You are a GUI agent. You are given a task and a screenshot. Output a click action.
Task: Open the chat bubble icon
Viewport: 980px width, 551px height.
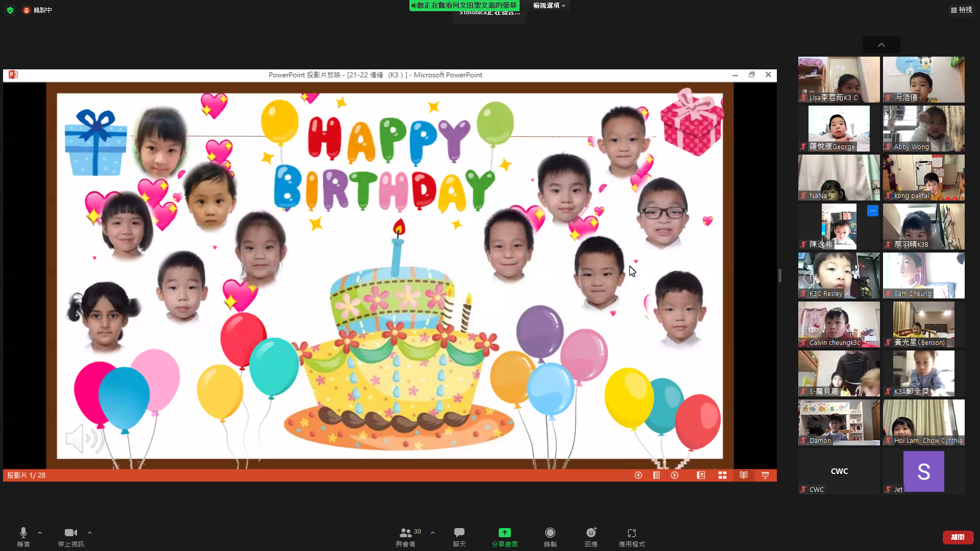point(459,533)
